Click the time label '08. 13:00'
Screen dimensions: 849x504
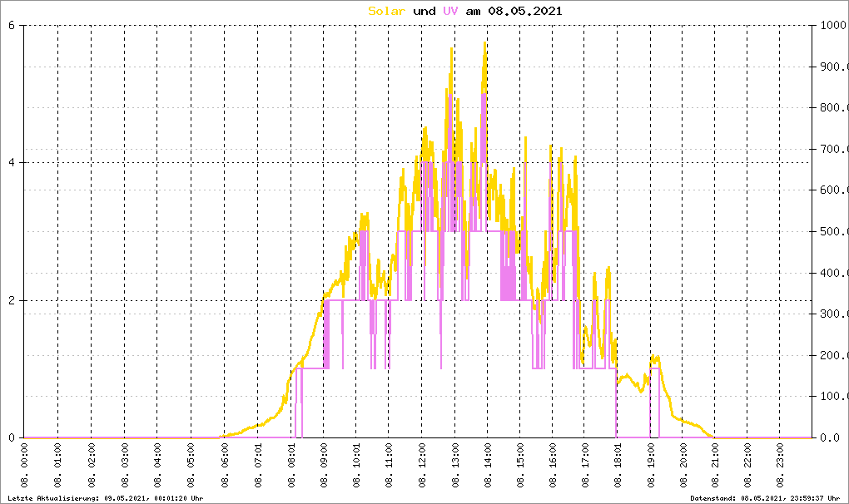[454, 465]
